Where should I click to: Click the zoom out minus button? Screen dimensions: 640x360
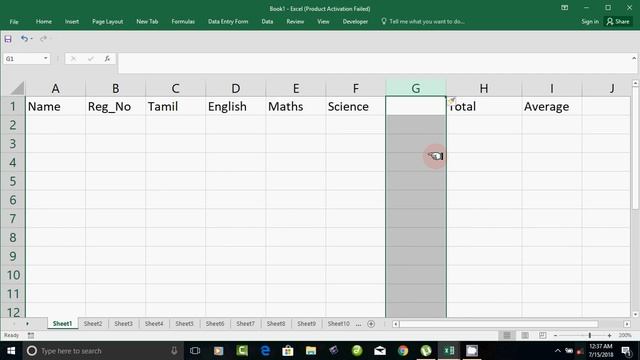click(x=556, y=335)
